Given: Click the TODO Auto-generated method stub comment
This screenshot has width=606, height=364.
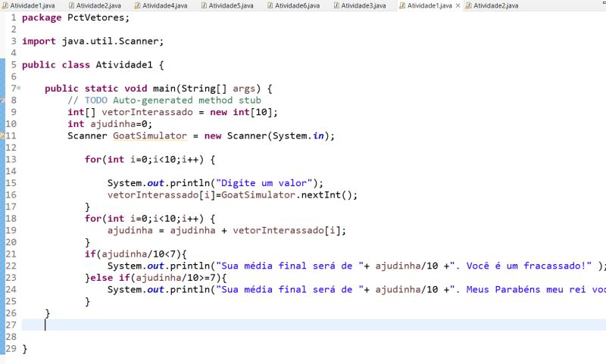Looking at the screenshot, I should [164, 101].
